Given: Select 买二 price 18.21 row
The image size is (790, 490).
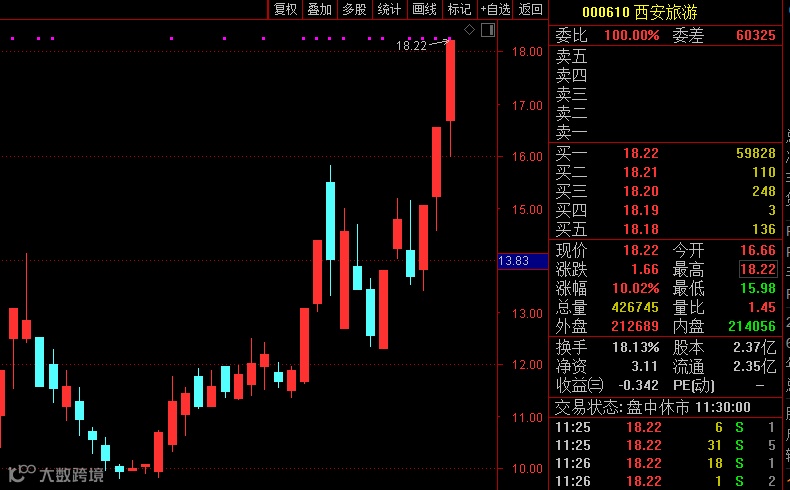Looking at the screenshot, I should (x=666, y=172).
